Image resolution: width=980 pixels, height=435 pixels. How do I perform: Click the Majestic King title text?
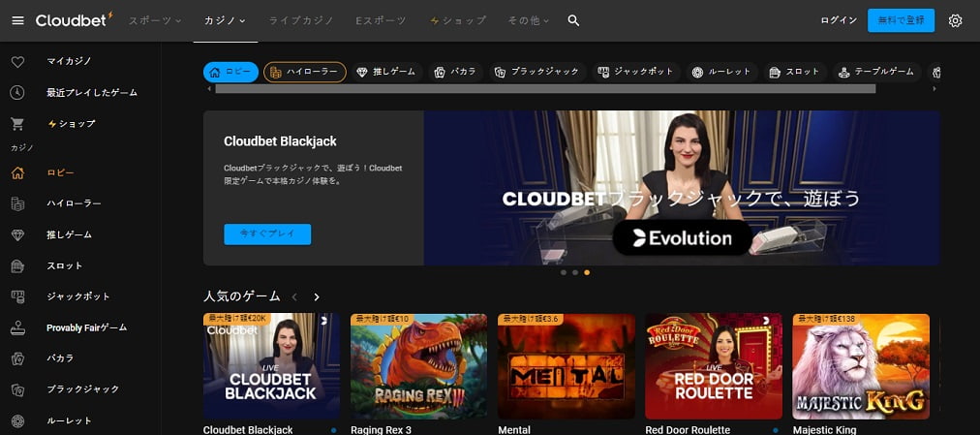coord(824,430)
